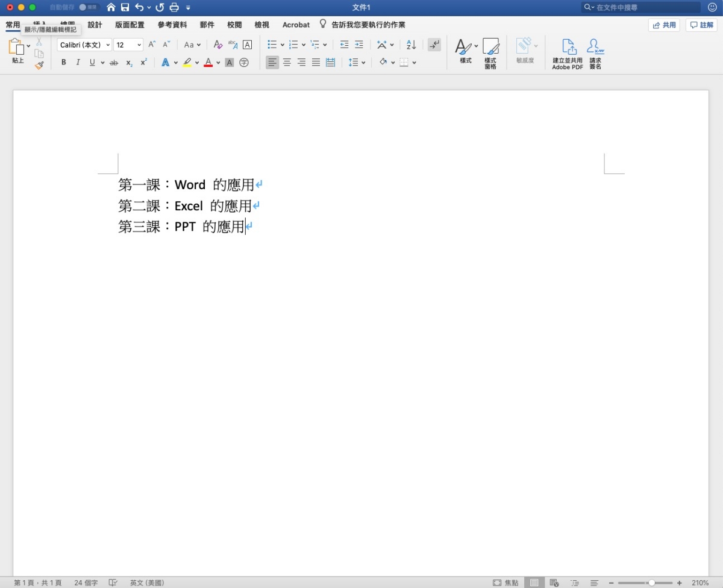
Task: Center the paragraph text
Action: click(287, 63)
